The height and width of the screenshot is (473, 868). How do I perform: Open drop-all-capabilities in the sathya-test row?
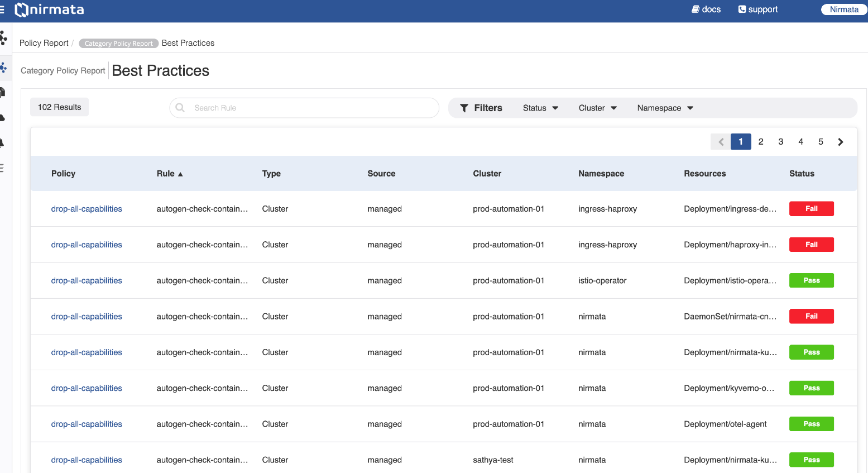tap(87, 460)
